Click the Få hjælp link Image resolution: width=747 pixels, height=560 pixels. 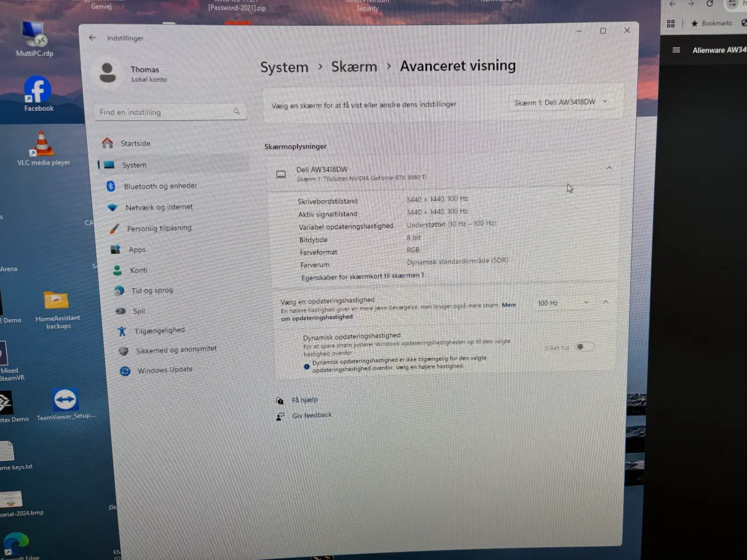point(305,400)
